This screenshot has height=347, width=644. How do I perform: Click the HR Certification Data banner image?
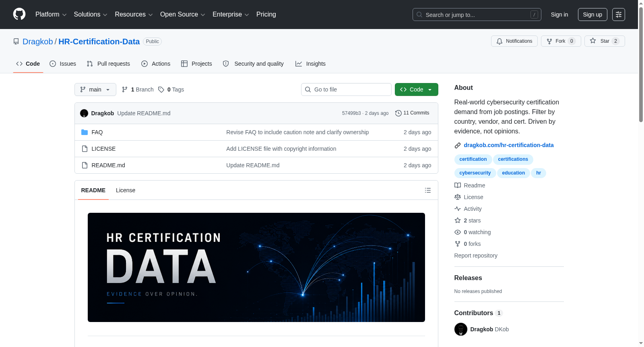(256, 267)
